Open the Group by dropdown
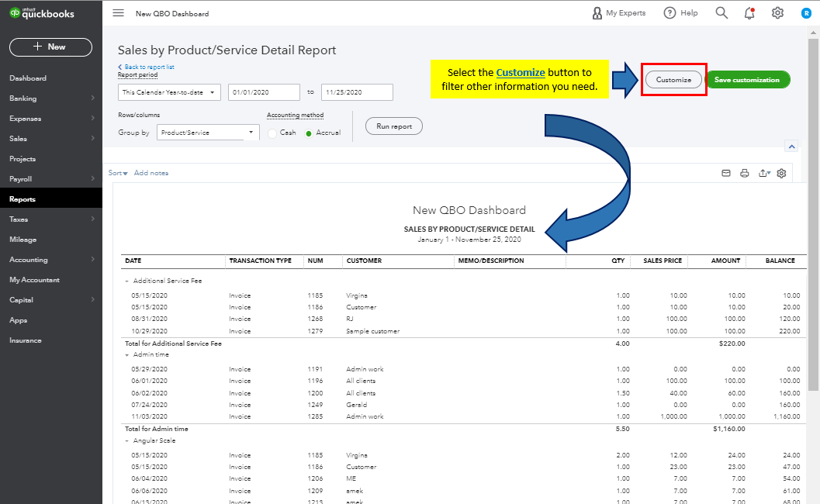This screenshot has height=504, width=820. [x=208, y=133]
